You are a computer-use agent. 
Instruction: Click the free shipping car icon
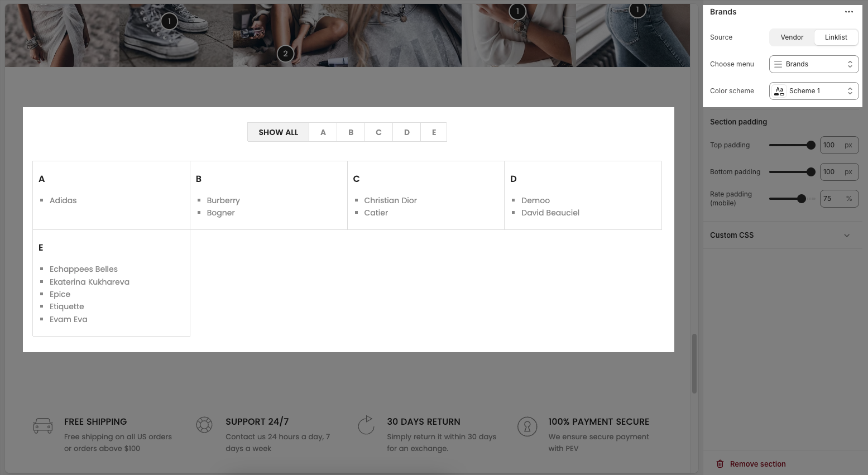tap(43, 426)
